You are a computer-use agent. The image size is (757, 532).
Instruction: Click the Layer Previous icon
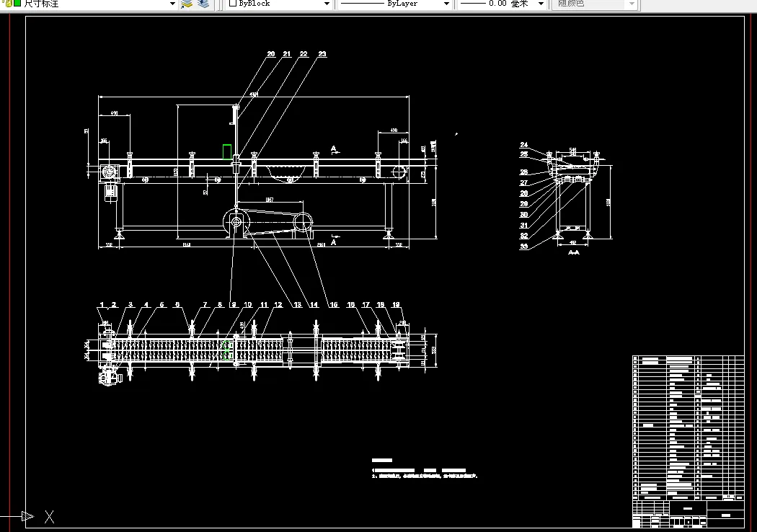click(204, 4)
